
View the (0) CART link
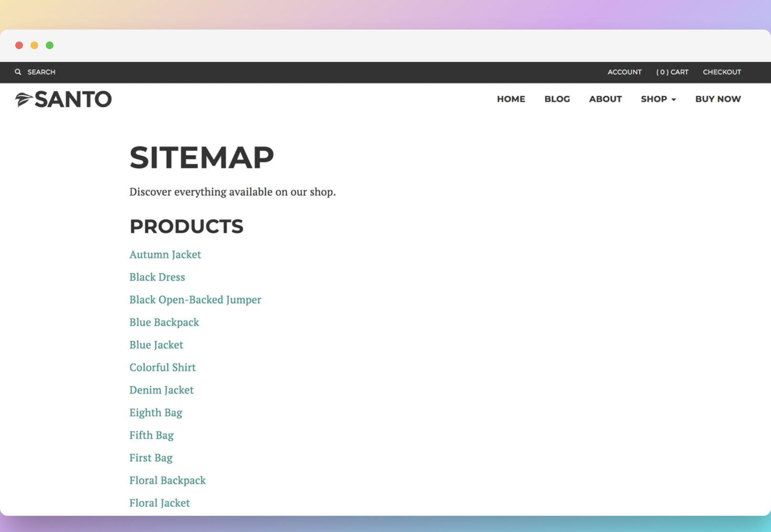coord(672,72)
